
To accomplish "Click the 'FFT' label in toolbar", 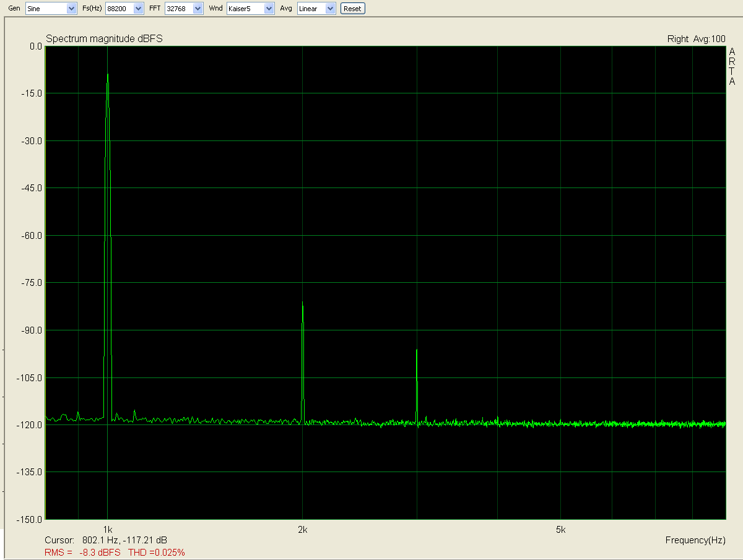I will tap(154, 9).
